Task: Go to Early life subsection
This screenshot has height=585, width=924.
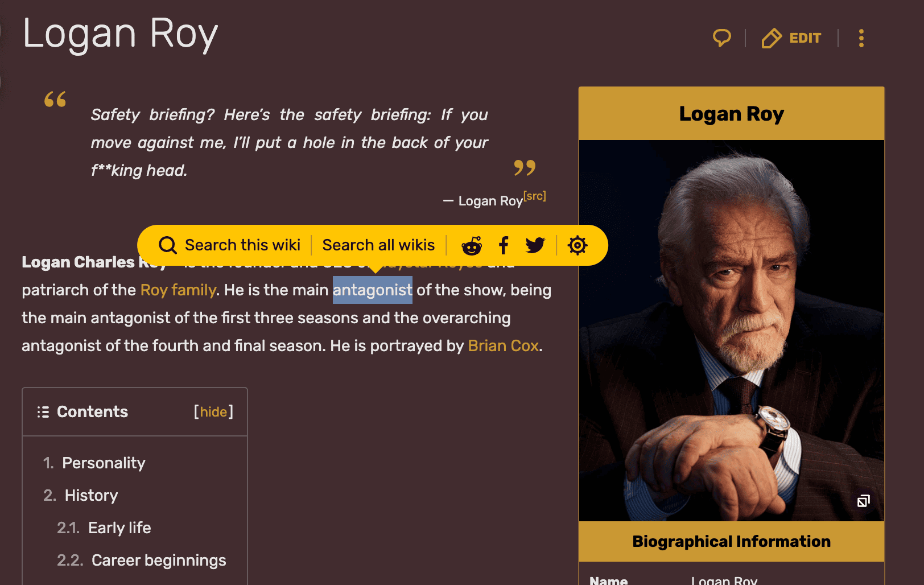Action: tap(119, 528)
